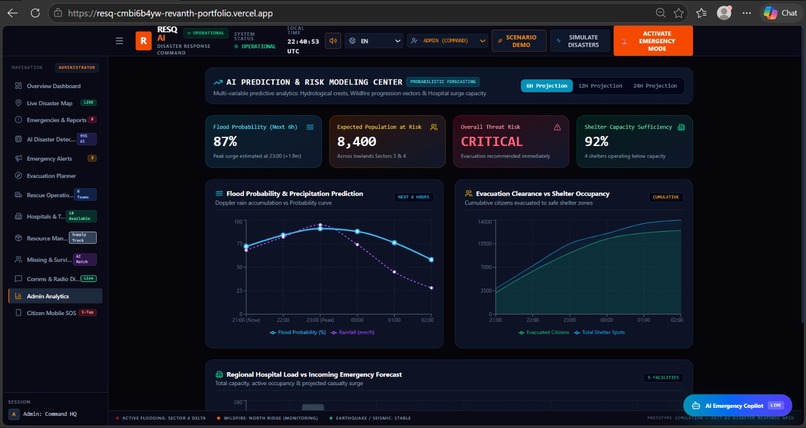Click the orange RESQ 'R' logo
This screenshot has width=806, height=428.
[143, 41]
